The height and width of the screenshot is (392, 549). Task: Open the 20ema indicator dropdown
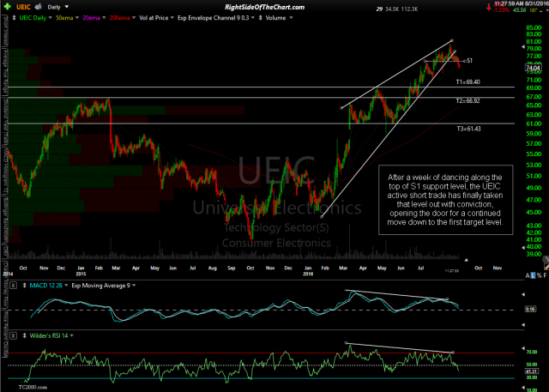click(x=104, y=18)
